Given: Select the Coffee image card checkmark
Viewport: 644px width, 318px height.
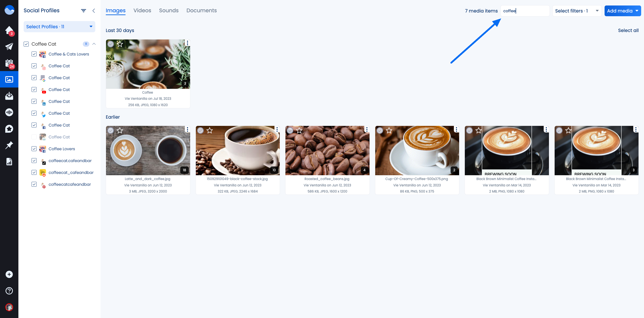Looking at the screenshot, I should coord(111,44).
